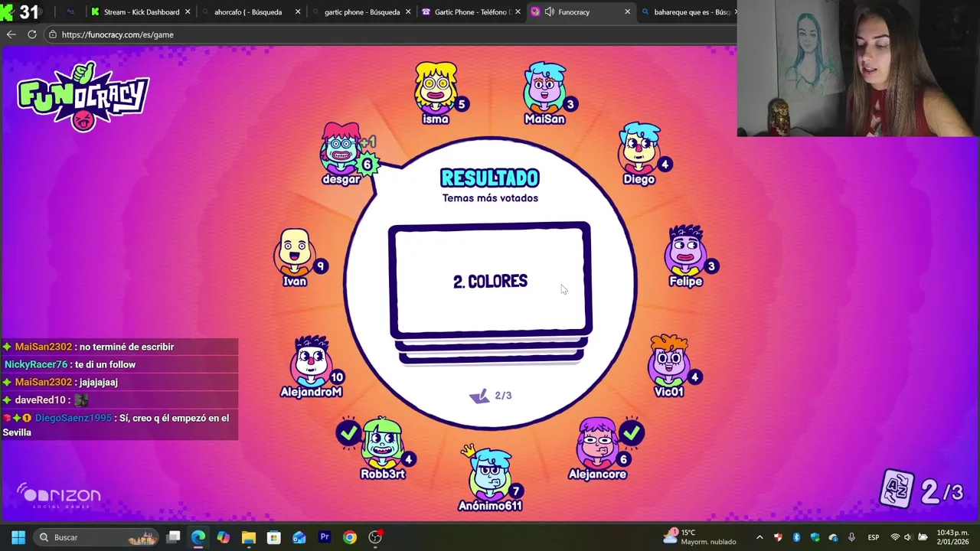Click Robb3rt's green ready checkmark
This screenshot has width=980, height=551.
(x=348, y=433)
